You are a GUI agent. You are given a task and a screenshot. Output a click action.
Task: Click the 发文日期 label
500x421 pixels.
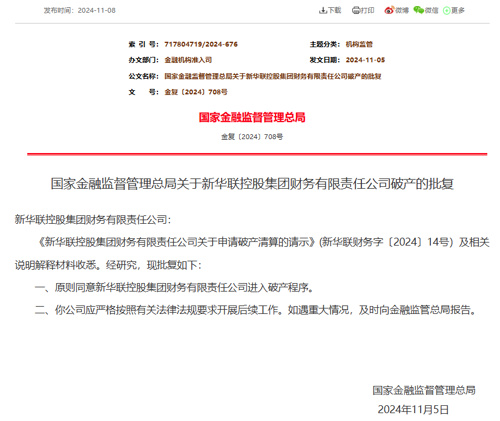tap(325, 60)
